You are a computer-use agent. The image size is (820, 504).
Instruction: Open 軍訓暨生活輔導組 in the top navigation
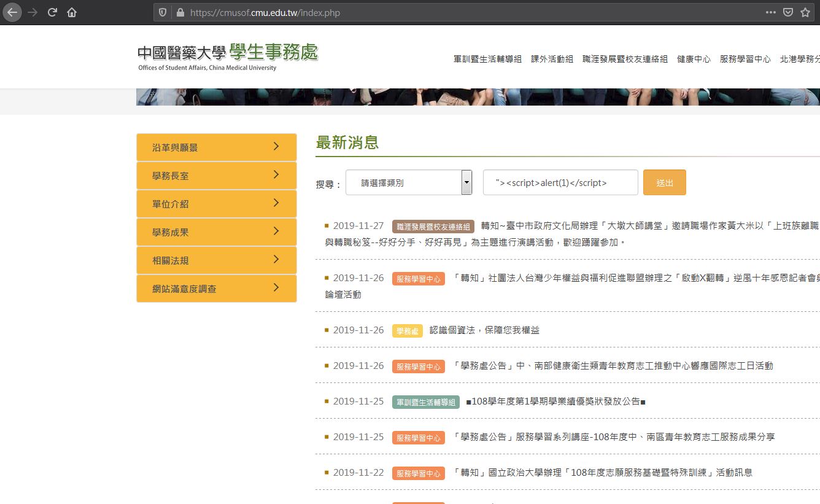click(x=487, y=59)
